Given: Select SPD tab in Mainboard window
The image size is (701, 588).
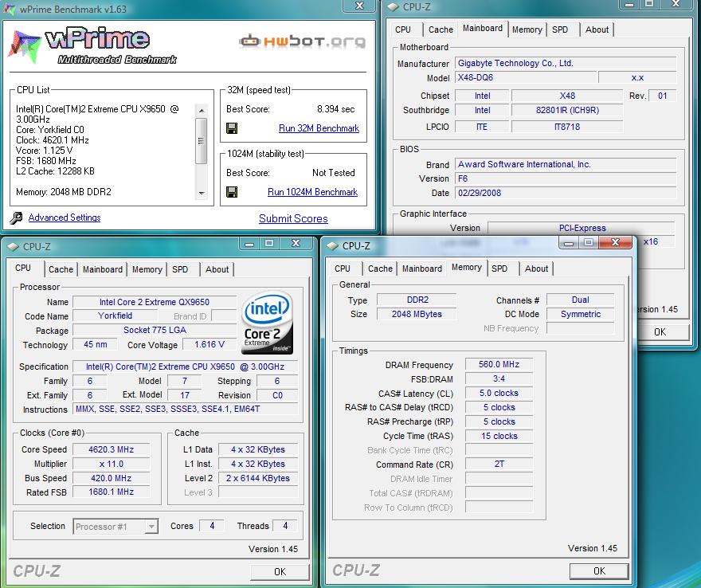Looking at the screenshot, I should 560,29.
